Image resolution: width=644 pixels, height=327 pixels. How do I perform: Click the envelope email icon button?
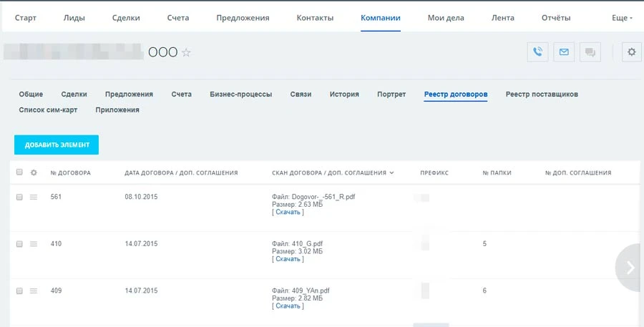(564, 52)
